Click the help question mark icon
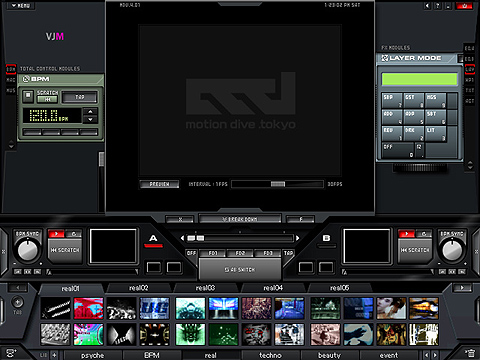The height and width of the screenshot is (360, 480). coord(437,6)
